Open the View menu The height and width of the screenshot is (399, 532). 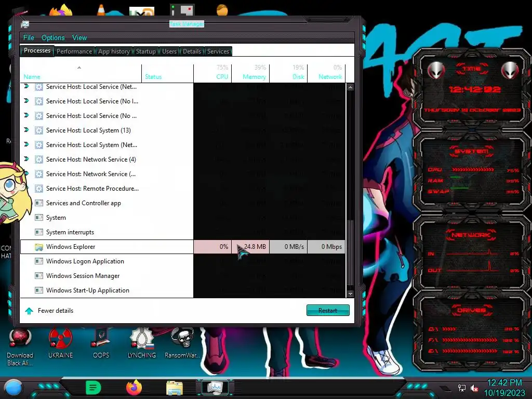pyautogui.click(x=79, y=37)
